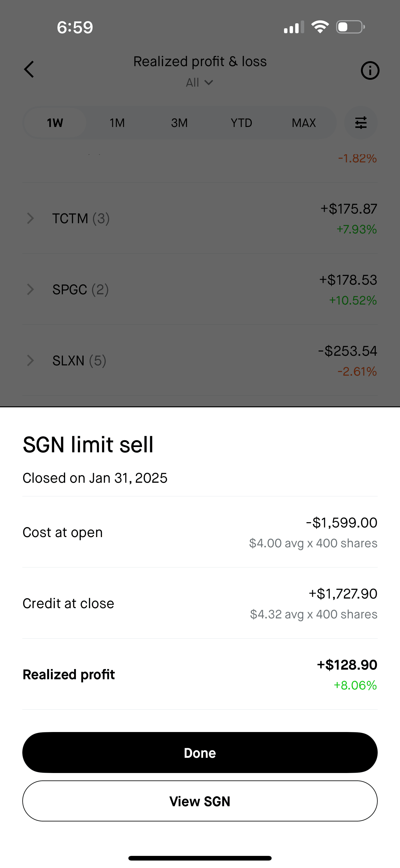Switch to the 1M time range
Image resolution: width=400 pixels, height=868 pixels.
click(x=117, y=123)
